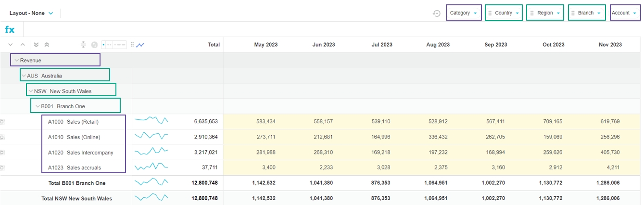Click the double-chevron collapse all icon

[47, 45]
